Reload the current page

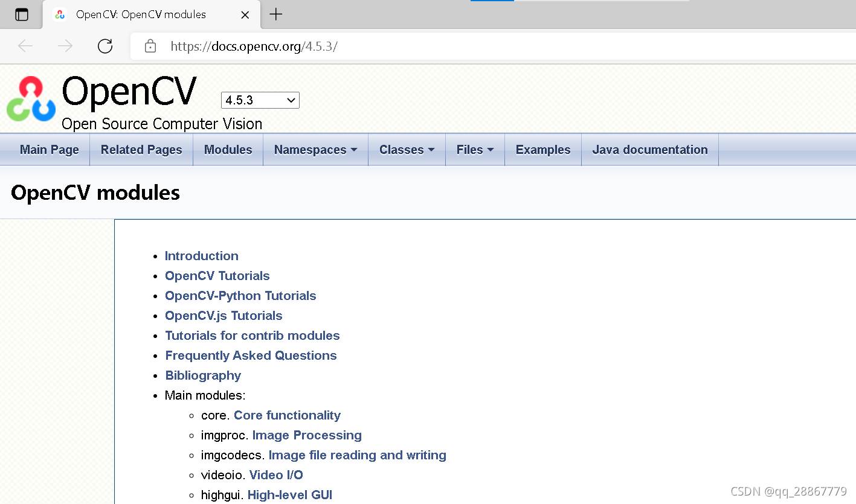[x=105, y=46]
